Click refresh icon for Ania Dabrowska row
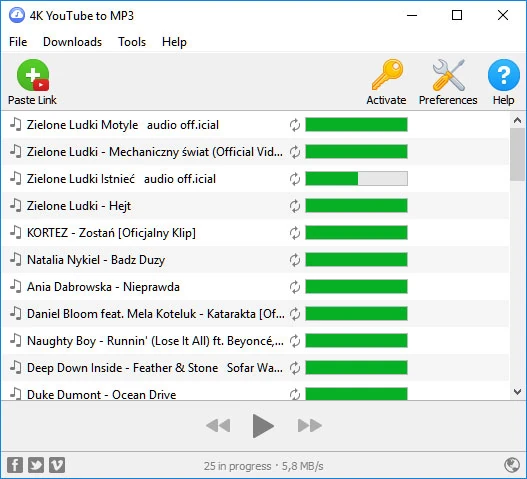Screen dimensions: 527x479 (x=295, y=287)
